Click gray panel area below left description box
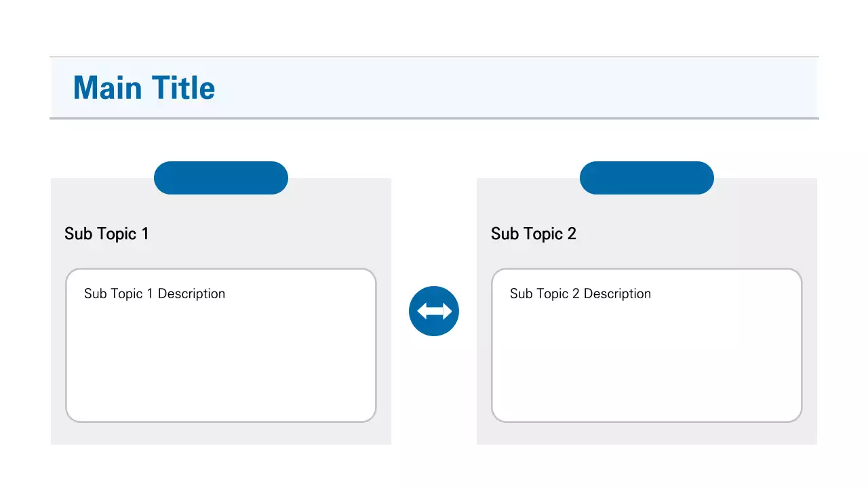Viewport: 868px width, 488px height. point(221,434)
